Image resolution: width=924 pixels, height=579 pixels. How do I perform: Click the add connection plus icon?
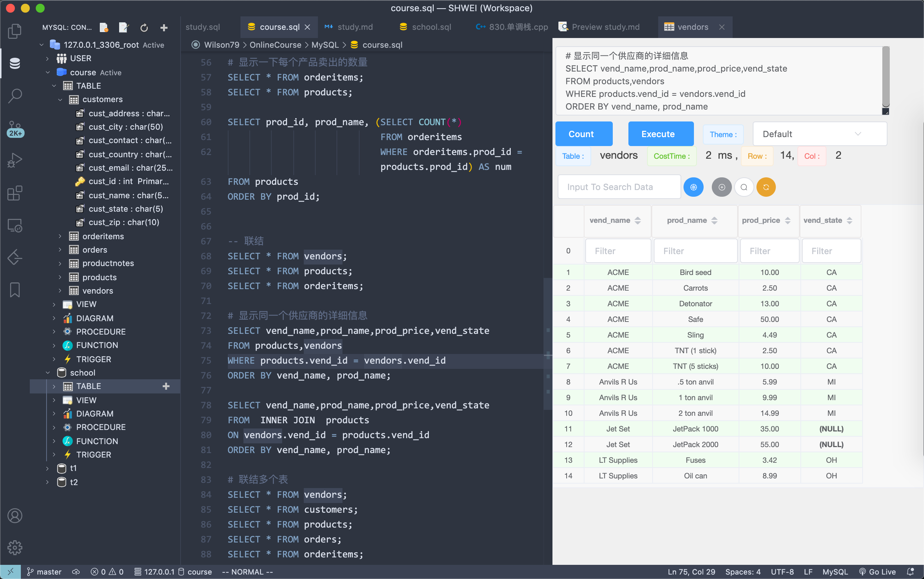pyautogui.click(x=164, y=28)
